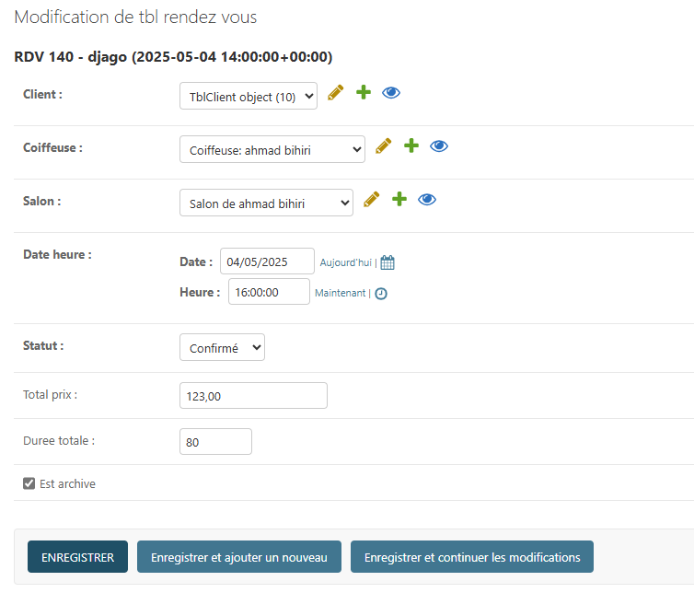694x616 pixels.
Task: Open the calendar date picker icon
Action: point(387,262)
